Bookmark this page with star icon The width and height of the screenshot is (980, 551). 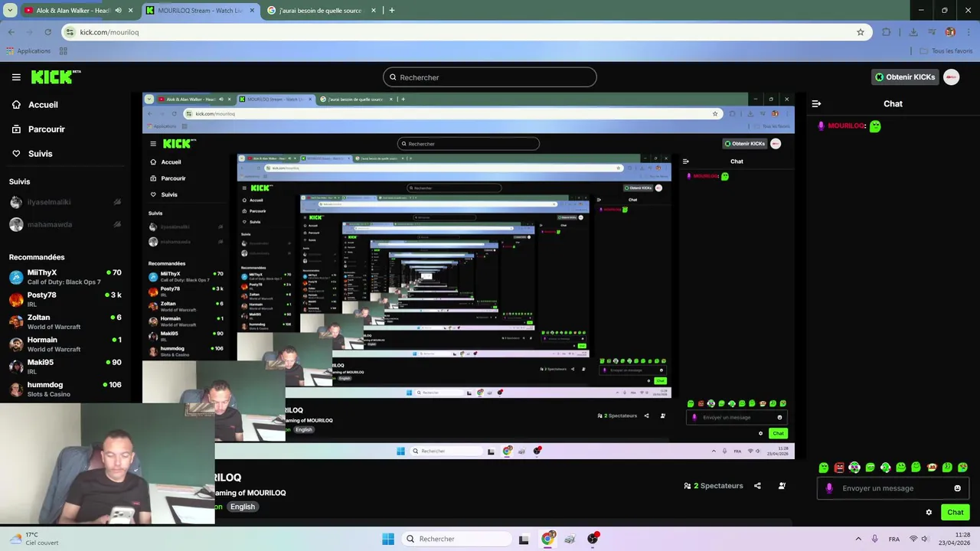pos(861,32)
